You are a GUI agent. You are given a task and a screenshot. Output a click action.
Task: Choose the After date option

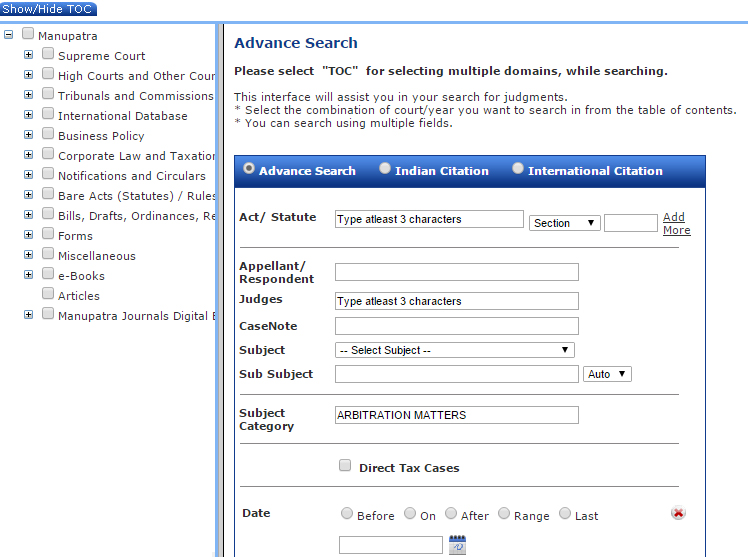click(451, 514)
